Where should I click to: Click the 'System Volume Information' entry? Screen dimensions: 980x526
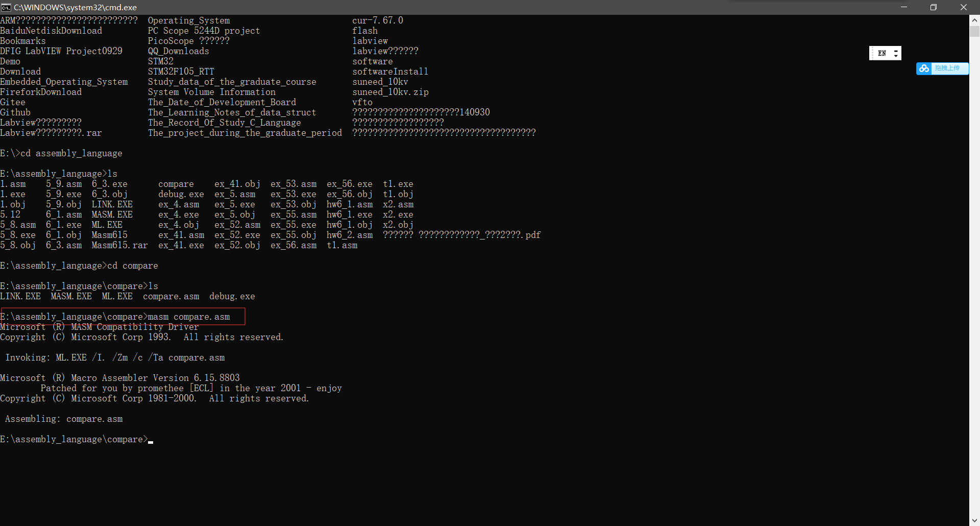click(x=212, y=92)
